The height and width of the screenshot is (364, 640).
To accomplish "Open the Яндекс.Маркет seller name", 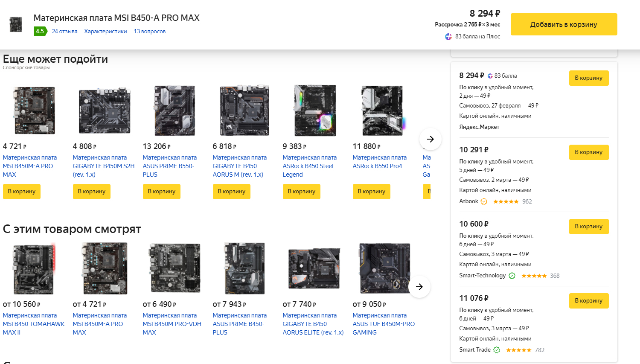I will [x=479, y=127].
